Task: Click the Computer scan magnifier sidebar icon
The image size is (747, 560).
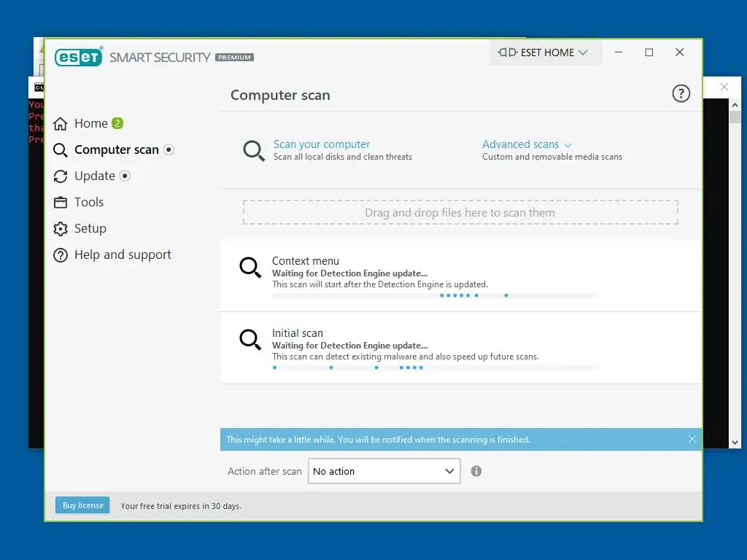Action: point(61,150)
